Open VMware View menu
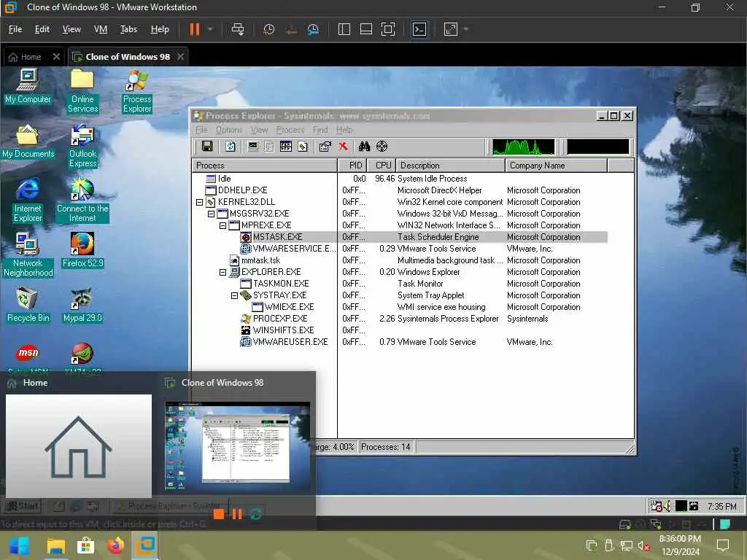The width and height of the screenshot is (747, 560). [71, 29]
